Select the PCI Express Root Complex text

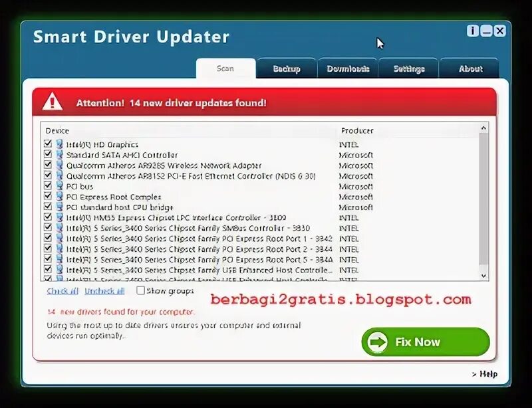pyautogui.click(x=114, y=197)
